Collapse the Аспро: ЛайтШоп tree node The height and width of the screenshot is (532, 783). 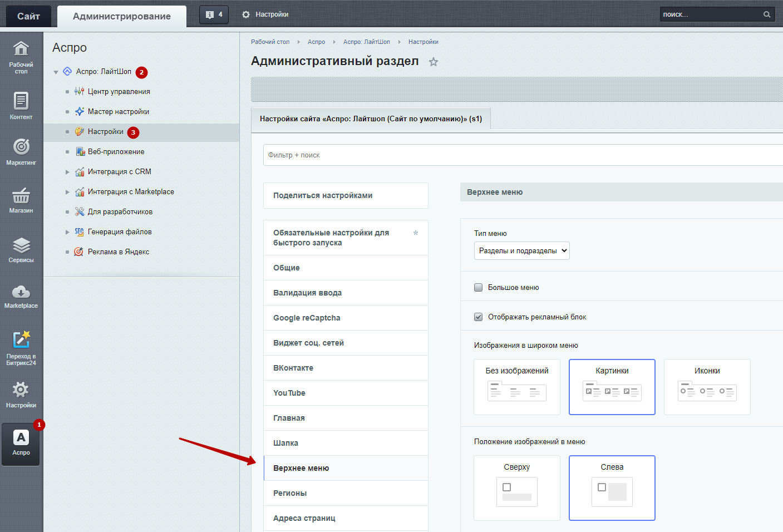[x=56, y=72]
